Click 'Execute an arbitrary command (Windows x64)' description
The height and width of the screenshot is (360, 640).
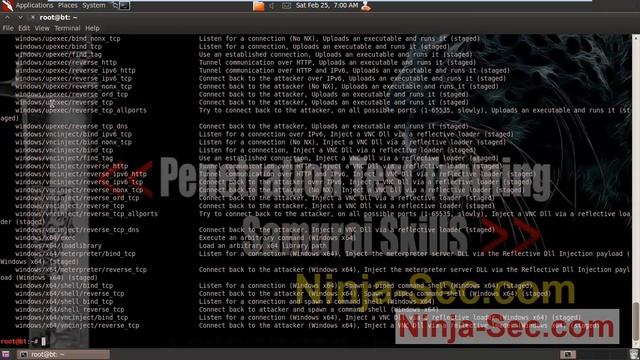click(x=278, y=238)
